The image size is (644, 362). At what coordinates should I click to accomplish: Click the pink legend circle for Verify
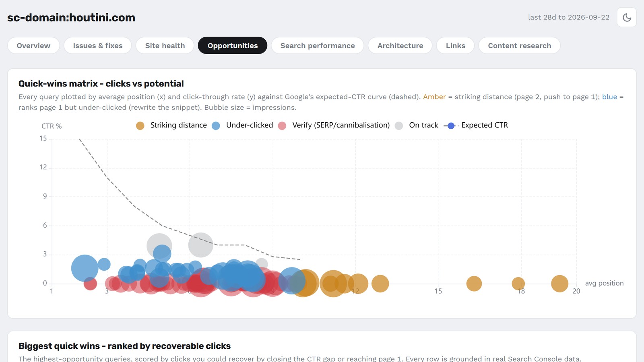pos(282,126)
